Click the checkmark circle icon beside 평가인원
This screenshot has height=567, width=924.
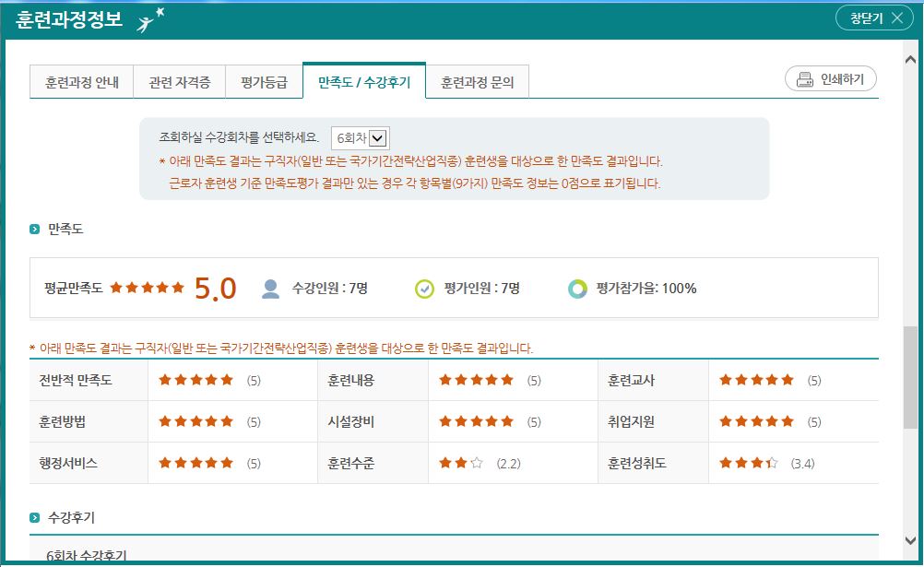423,289
